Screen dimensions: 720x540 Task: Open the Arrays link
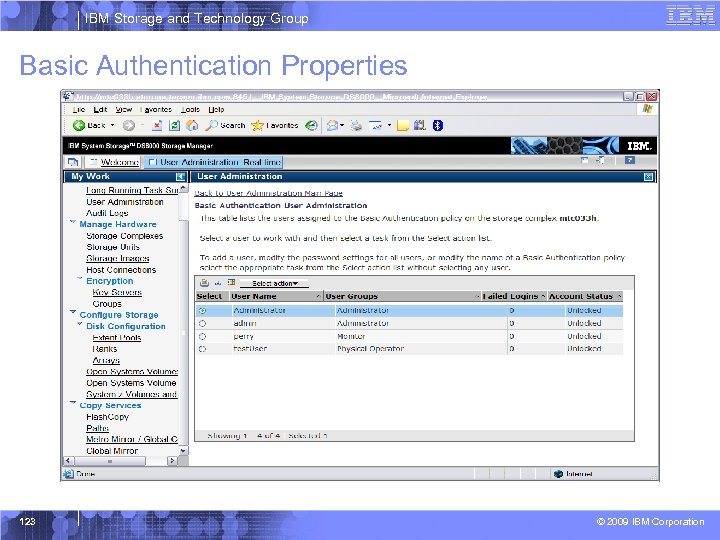coord(106,360)
